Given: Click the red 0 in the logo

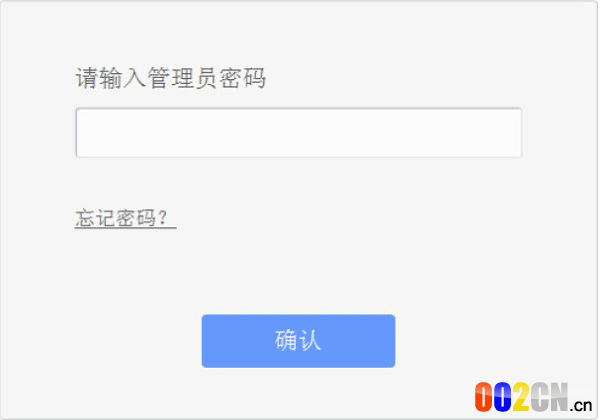Looking at the screenshot, I should 483,397.
